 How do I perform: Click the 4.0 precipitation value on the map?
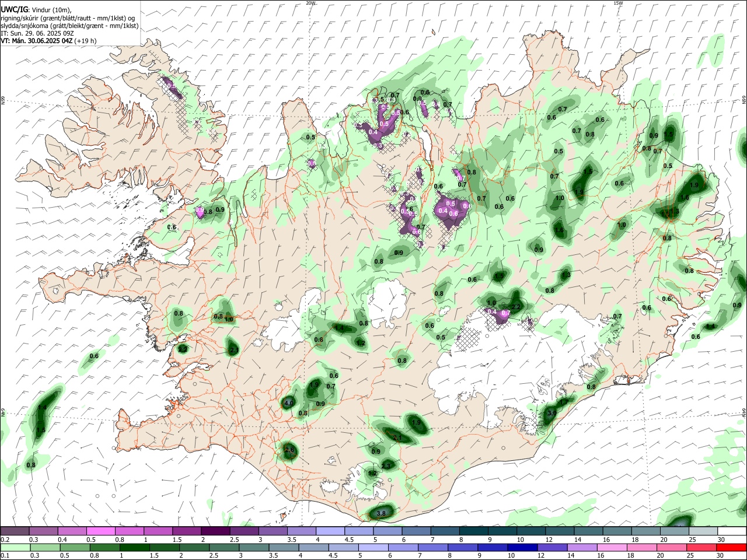289,403
